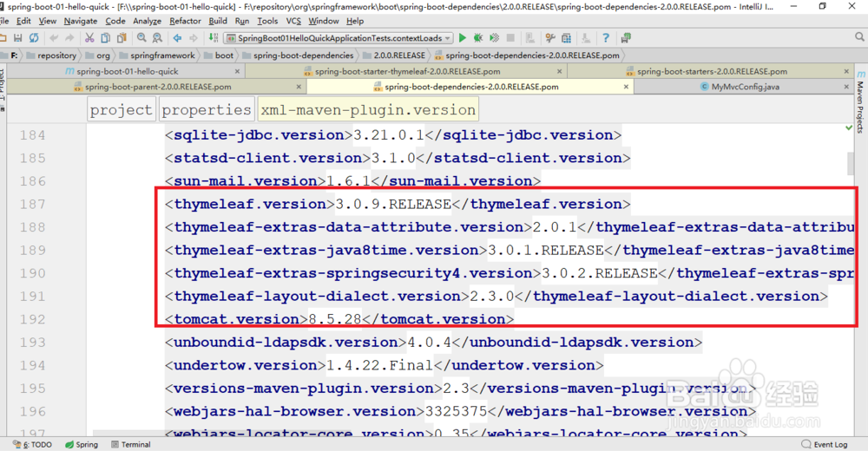Viewport: 868px width, 451px height.
Task: Open the Help menu
Action: 355,21
